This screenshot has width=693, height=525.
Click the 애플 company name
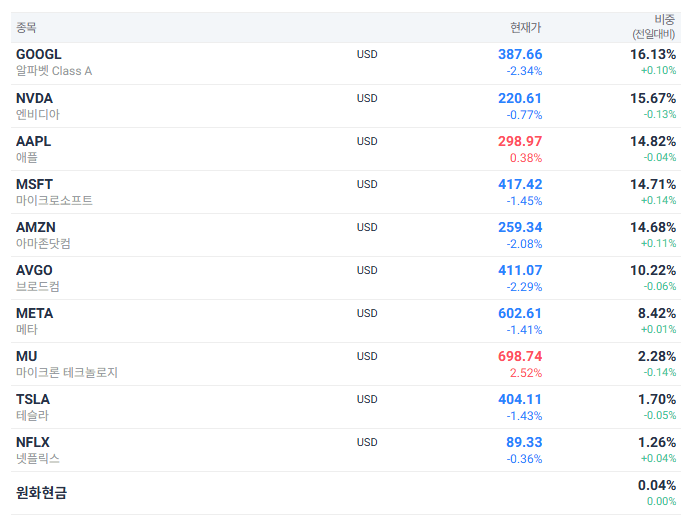coord(27,157)
